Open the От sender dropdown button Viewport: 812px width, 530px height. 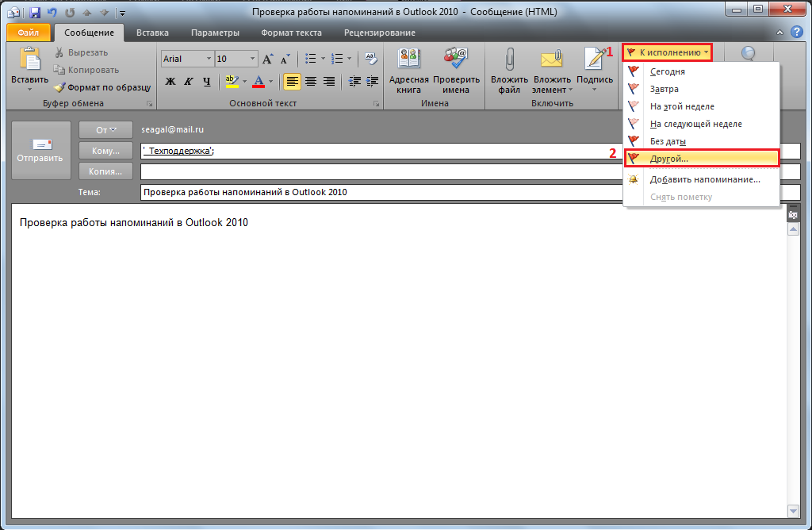point(105,130)
